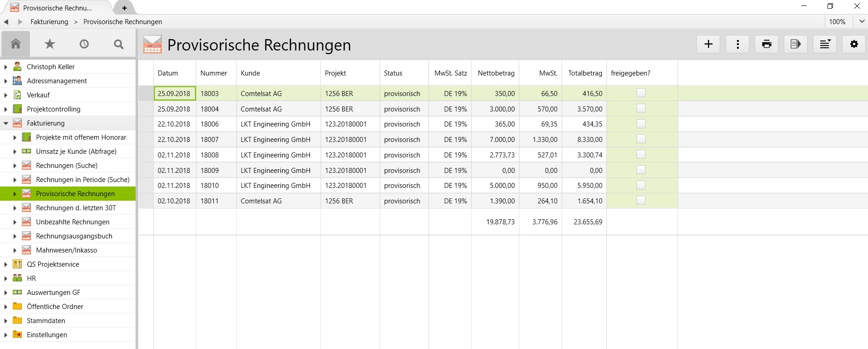
Task: Switch to Provisorische Rechnu... tab
Action: point(57,8)
